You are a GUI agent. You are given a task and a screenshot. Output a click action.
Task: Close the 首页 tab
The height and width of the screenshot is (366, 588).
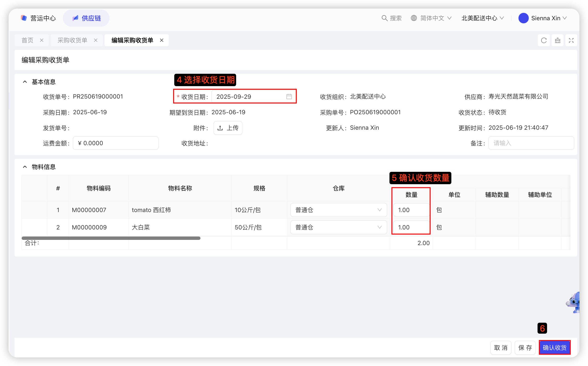pyautogui.click(x=42, y=40)
